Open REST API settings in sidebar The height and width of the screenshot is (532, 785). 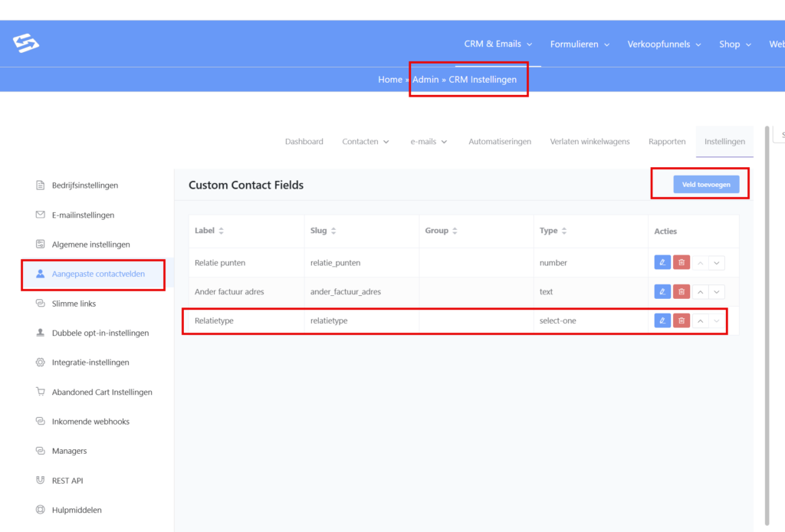point(67,481)
